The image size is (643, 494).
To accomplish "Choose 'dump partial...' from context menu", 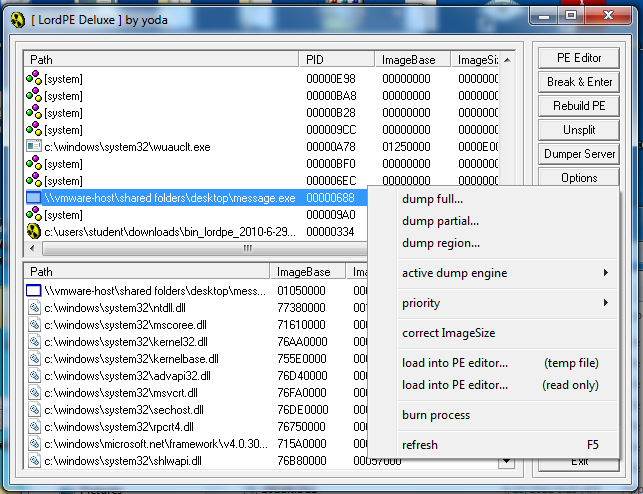I will (x=494, y=221).
